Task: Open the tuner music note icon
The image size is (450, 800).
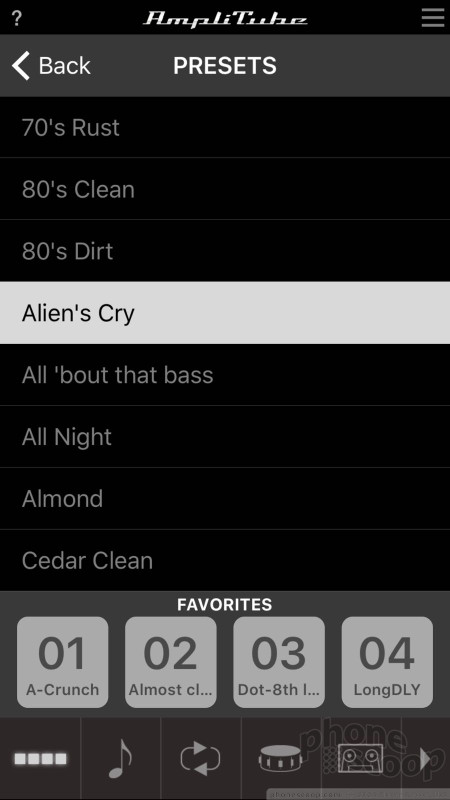Action: 120,759
